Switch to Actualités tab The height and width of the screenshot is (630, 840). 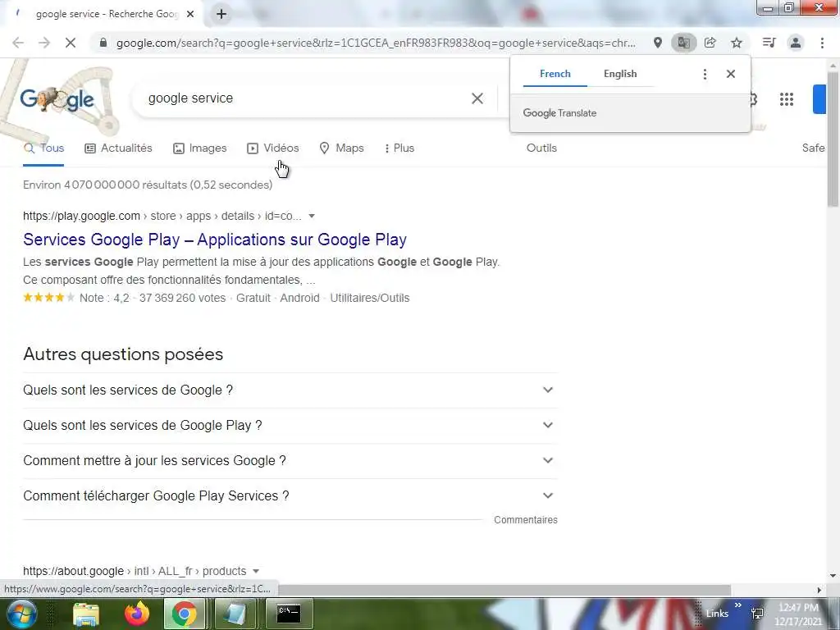(118, 148)
